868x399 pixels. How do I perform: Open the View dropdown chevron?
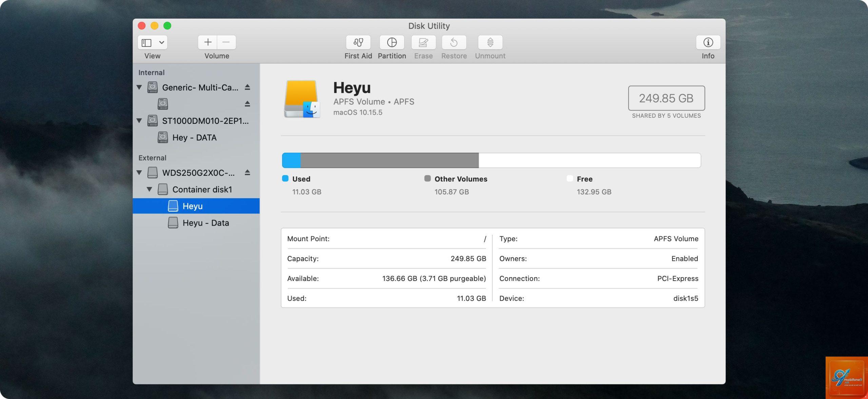click(162, 43)
